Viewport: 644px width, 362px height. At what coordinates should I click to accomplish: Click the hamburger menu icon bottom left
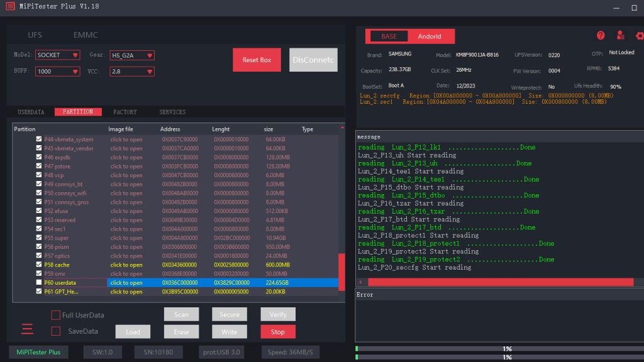pos(26,329)
